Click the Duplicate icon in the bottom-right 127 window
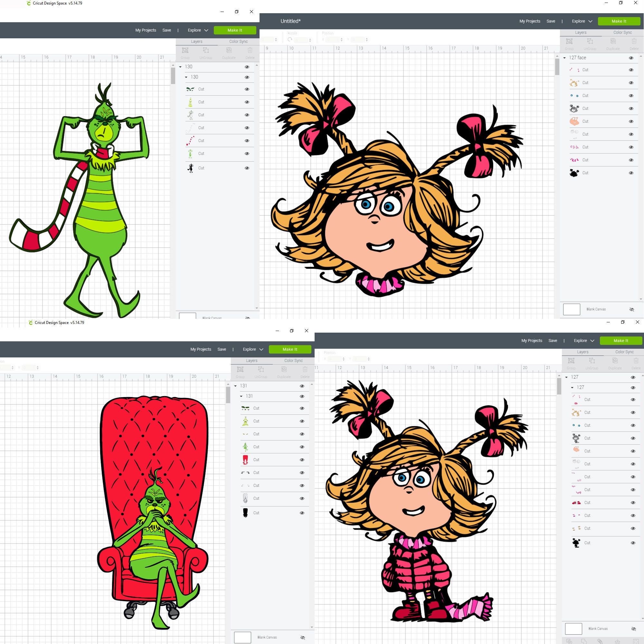The image size is (644, 644). point(615,361)
